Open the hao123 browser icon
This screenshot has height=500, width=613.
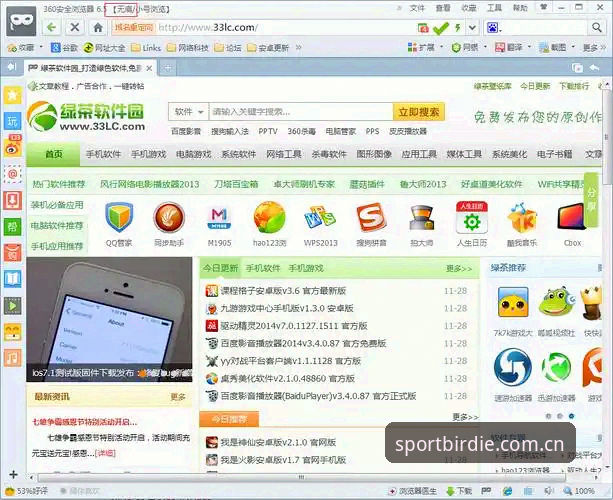point(269,217)
